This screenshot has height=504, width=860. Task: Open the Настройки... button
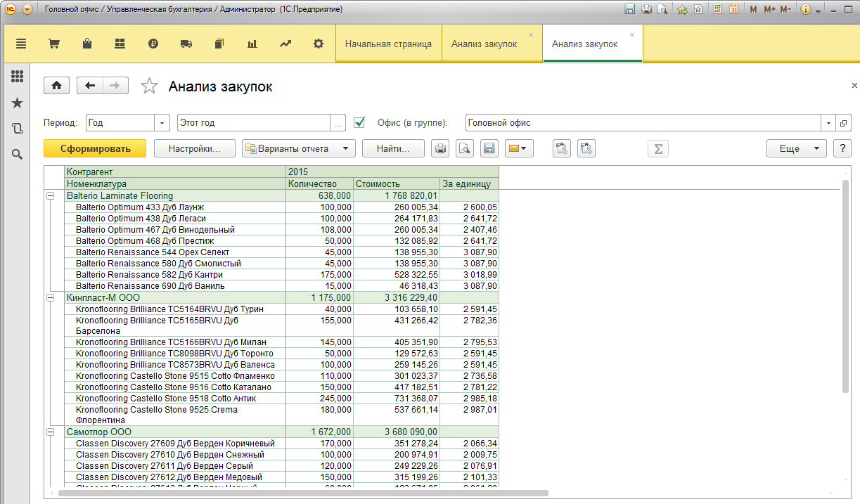[x=194, y=148]
